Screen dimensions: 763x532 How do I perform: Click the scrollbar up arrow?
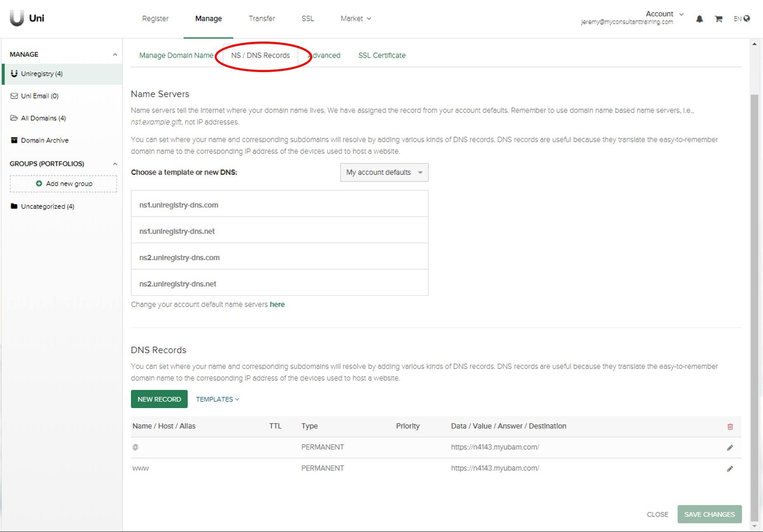pyautogui.click(x=754, y=44)
